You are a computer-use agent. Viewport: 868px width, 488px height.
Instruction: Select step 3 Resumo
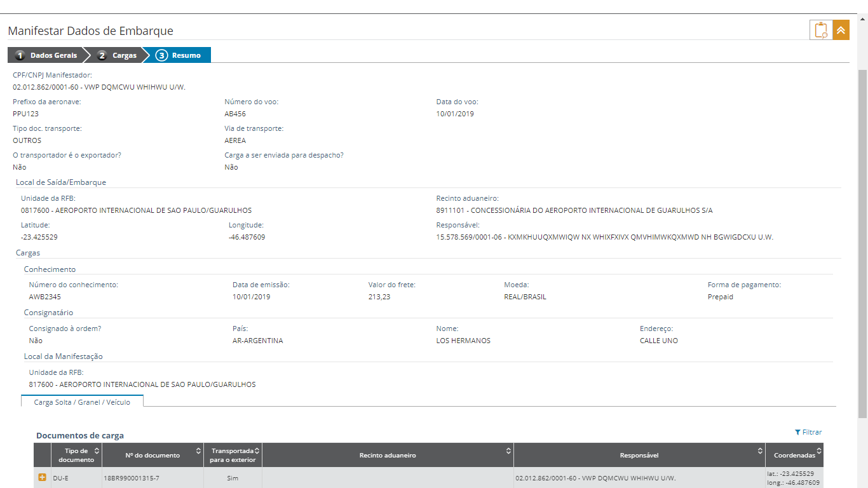179,55
